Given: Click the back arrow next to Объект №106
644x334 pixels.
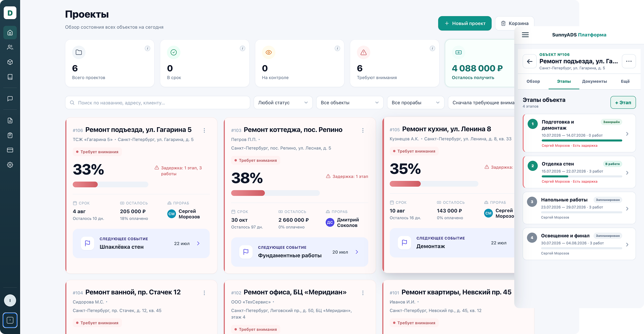Looking at the screenshot, I should (530, 61).
